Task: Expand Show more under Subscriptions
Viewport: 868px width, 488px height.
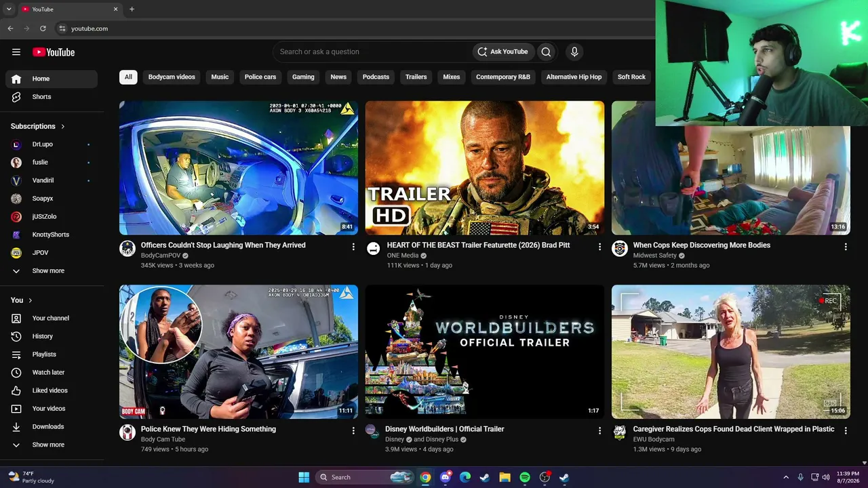Action: click(x=52, y=271)
